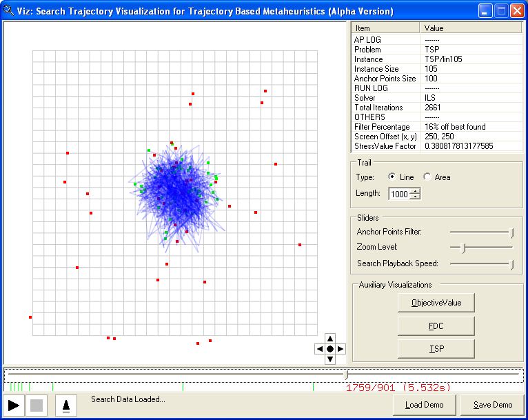The width and height of the screenshot is (528, 420).
Task: Open the TSP auxiliary visualization
Action: [x=436, y=349]
